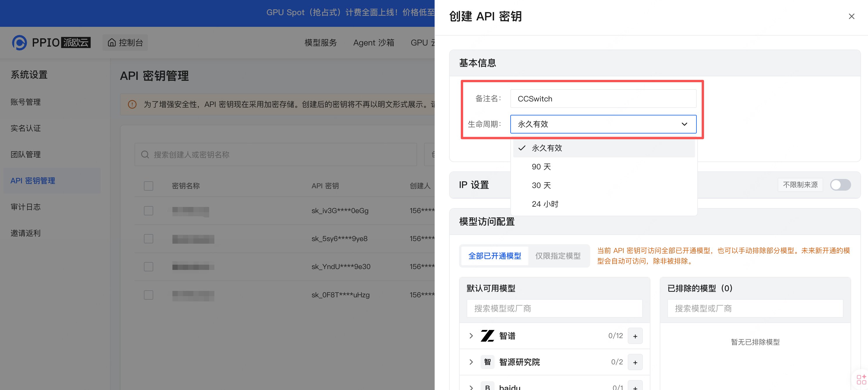Choose 90 天 lifetime option
This screenshot has height=390, width=868.
[x=604, y=167]
